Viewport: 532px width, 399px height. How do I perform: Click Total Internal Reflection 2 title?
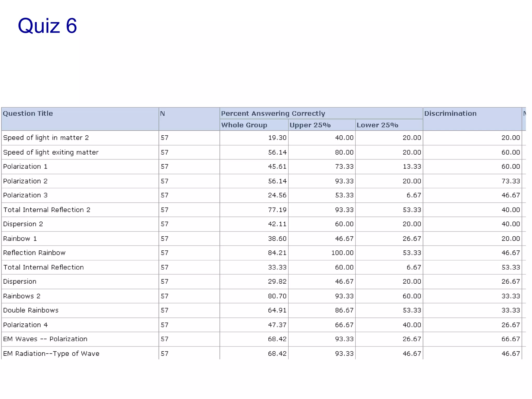47,210
